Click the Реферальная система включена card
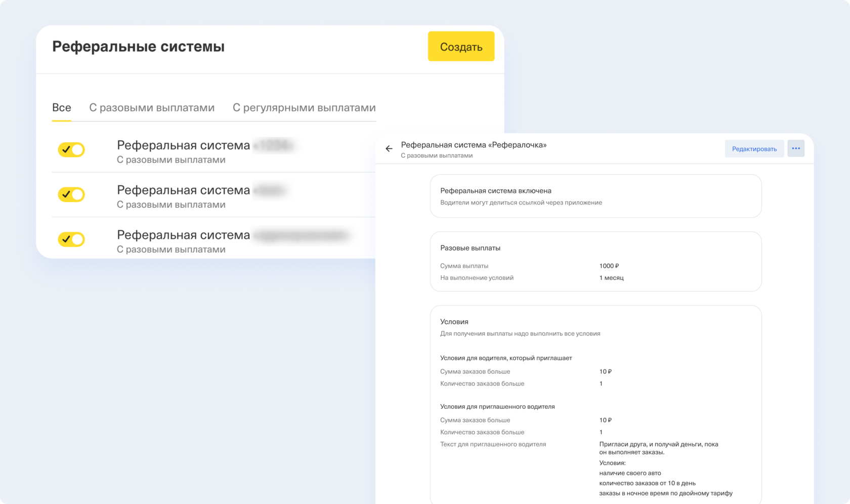 pyautogui.click(x=595, y=196)
